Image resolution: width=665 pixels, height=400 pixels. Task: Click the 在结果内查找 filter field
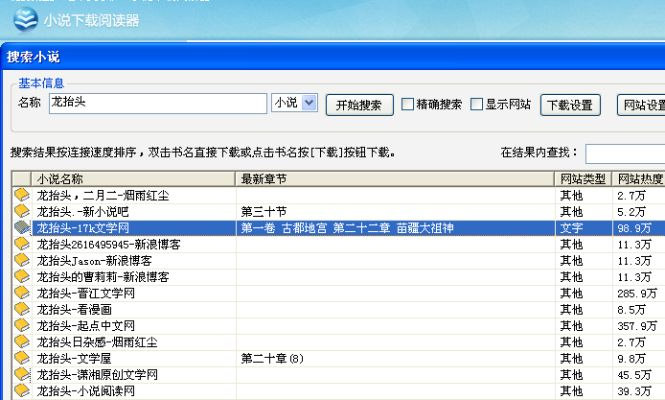[625, 154]
